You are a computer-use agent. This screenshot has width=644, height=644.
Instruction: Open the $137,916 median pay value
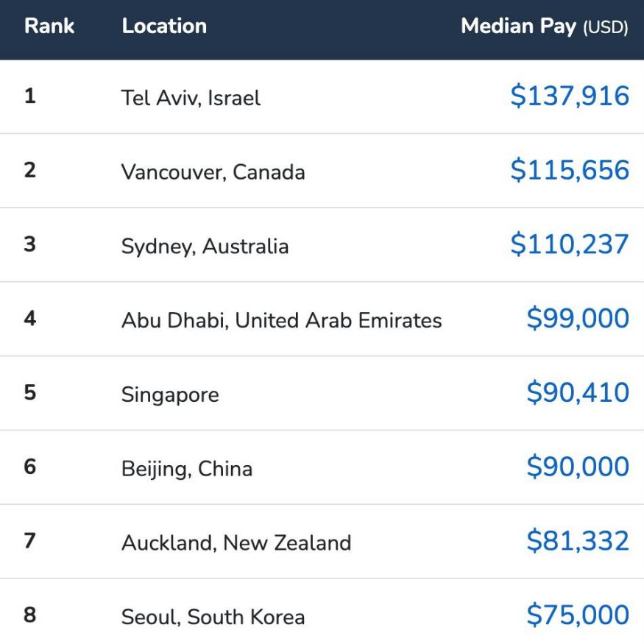(x=570, y=96)
